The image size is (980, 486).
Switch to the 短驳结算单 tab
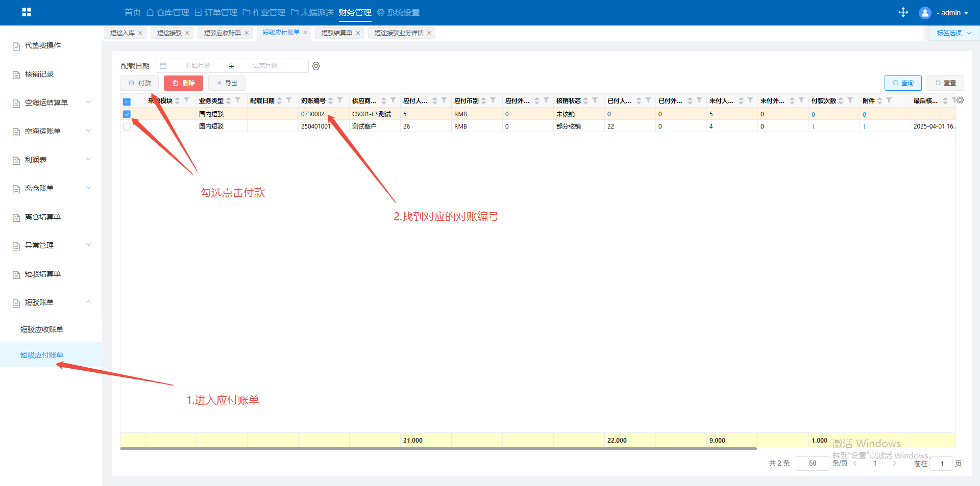[x=336, y=33]
